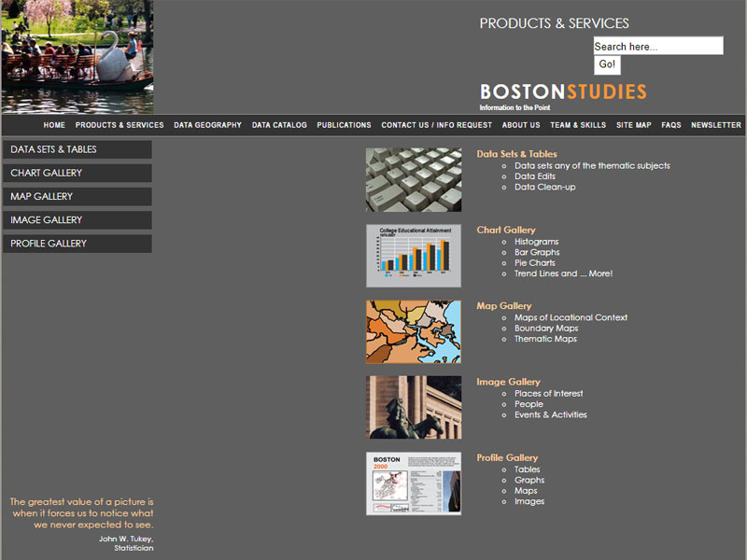The image size is (747, 560).
Task: View FAQS from the nav bar
Action: (671, 125)
